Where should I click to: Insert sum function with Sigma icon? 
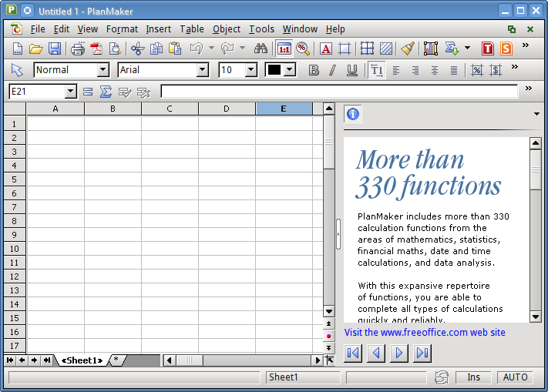point(106,92)
